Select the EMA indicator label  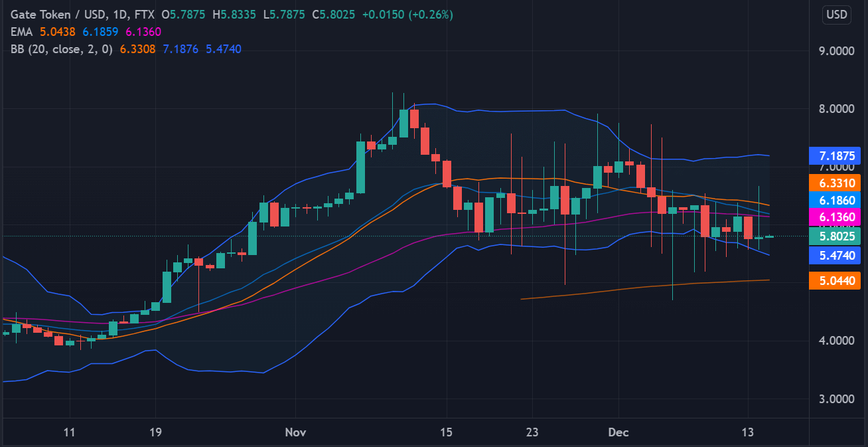22,31
